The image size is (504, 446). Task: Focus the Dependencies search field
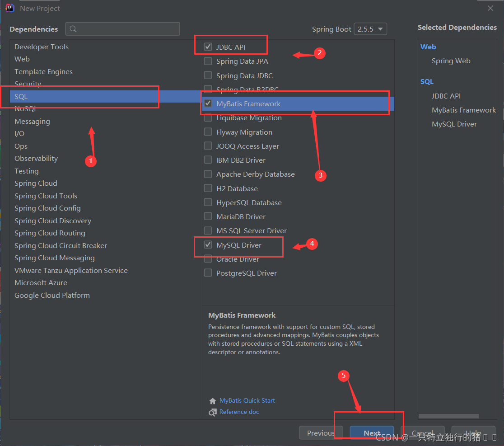[x=122, y=29]
